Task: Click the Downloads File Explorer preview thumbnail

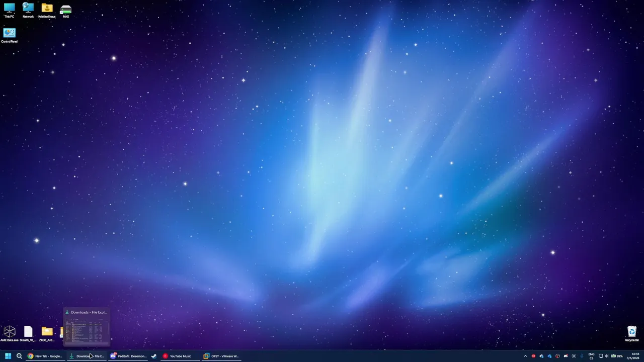Action: pos(87,327)
